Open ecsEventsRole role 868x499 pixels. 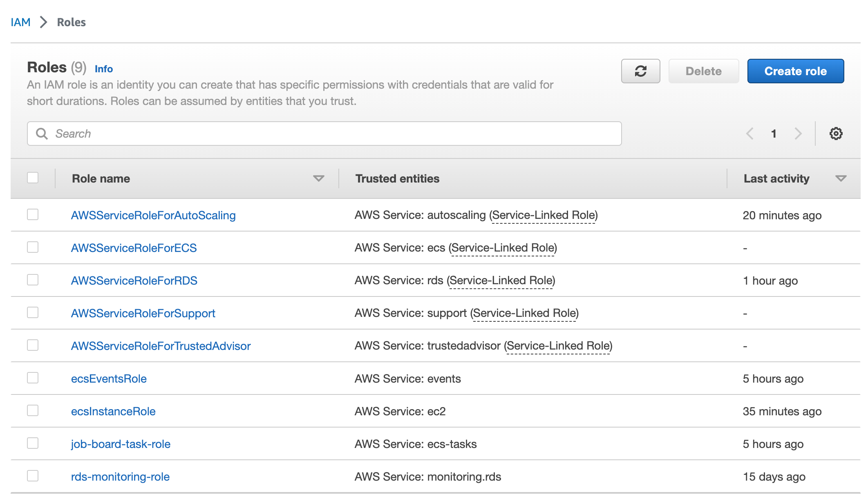click(109, 379)
